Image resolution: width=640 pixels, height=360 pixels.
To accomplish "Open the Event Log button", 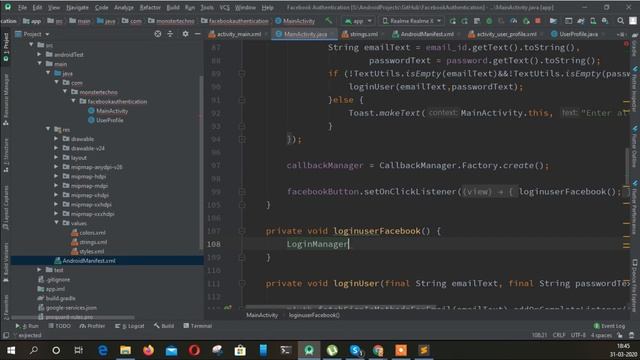I will 609,326.
